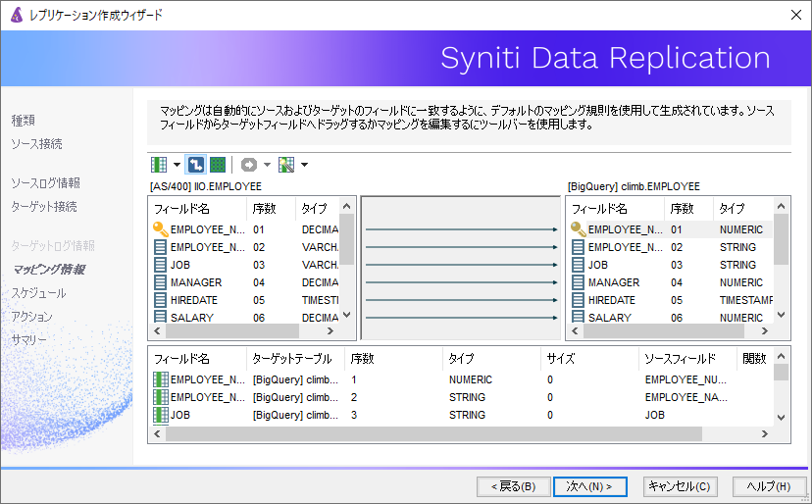This screenshot has width=812, height=504.
Task: Click the target HIREDATE field icon
Action: tap(578, 300)
